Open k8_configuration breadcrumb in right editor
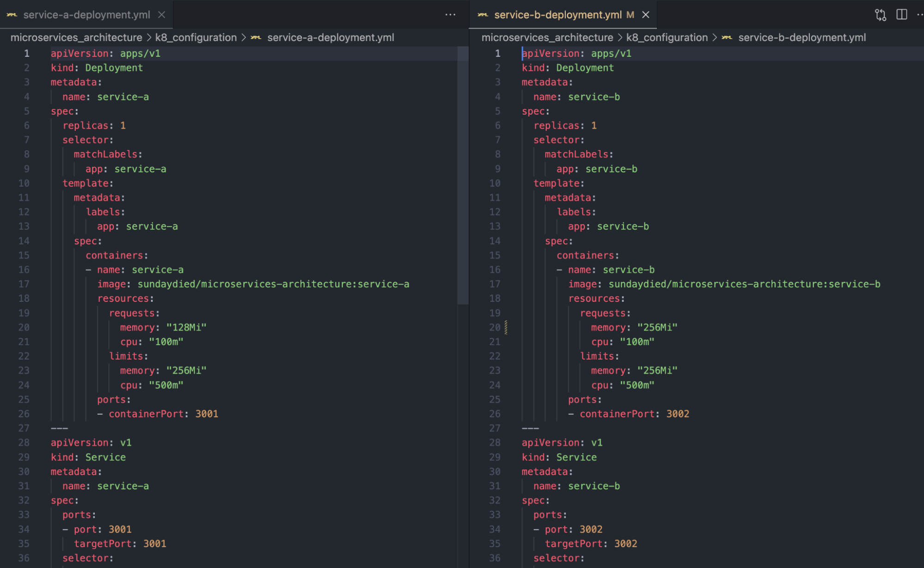Image resolution: width=924 pixels, height=568 pixels. point(667,37)
